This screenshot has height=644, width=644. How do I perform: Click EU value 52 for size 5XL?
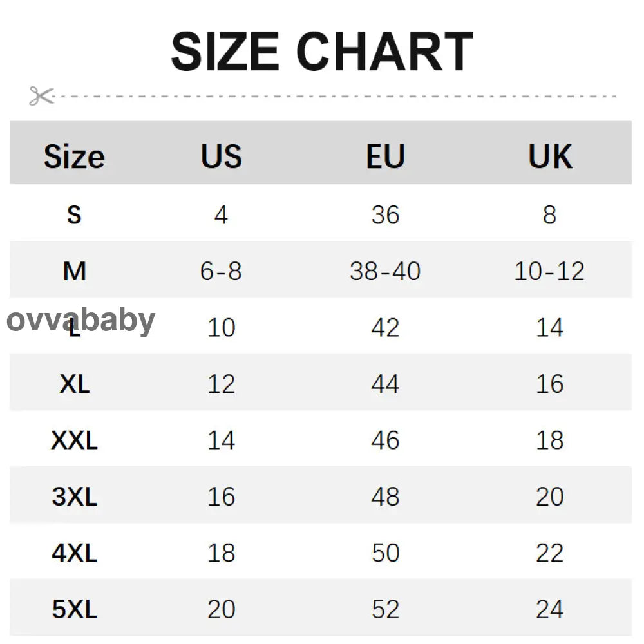[x=385, y=609]
